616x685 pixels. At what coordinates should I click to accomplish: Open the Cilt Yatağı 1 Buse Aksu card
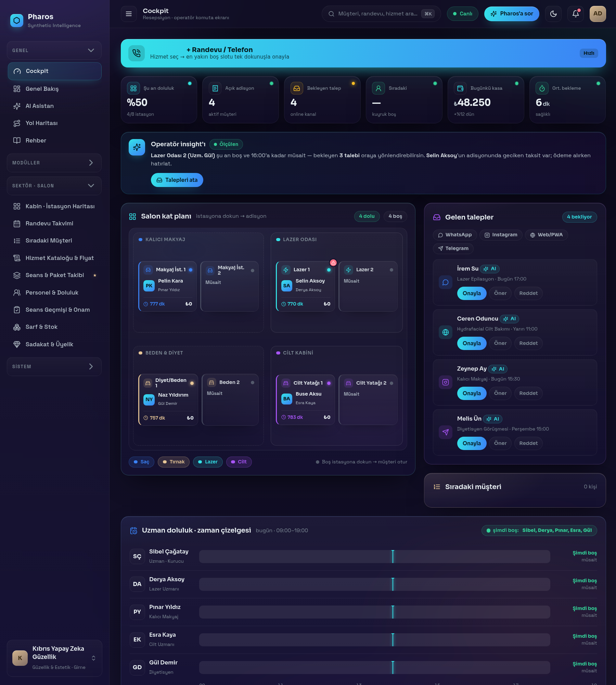(x=305, y=400)
